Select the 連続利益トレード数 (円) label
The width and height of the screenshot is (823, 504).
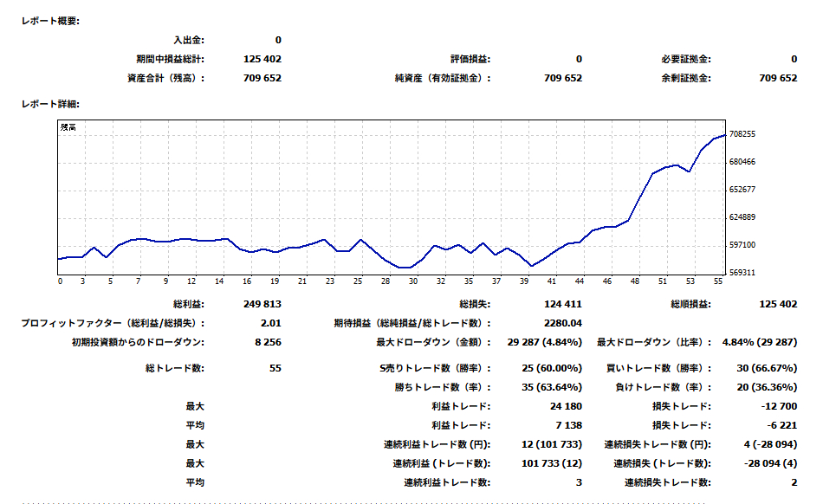[x=437, y=445]
